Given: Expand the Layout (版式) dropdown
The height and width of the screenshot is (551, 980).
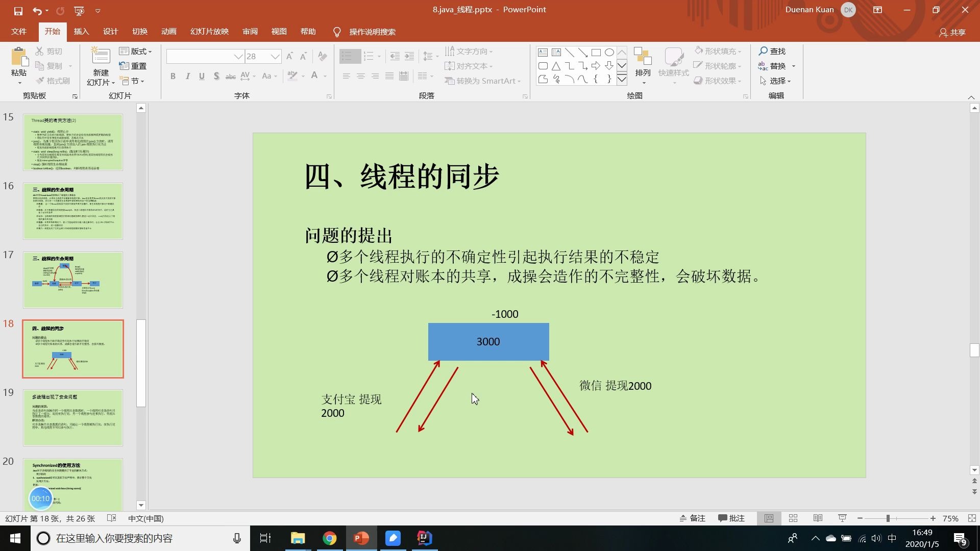Looking at the screenshot, I should click(x=136, y=52).
